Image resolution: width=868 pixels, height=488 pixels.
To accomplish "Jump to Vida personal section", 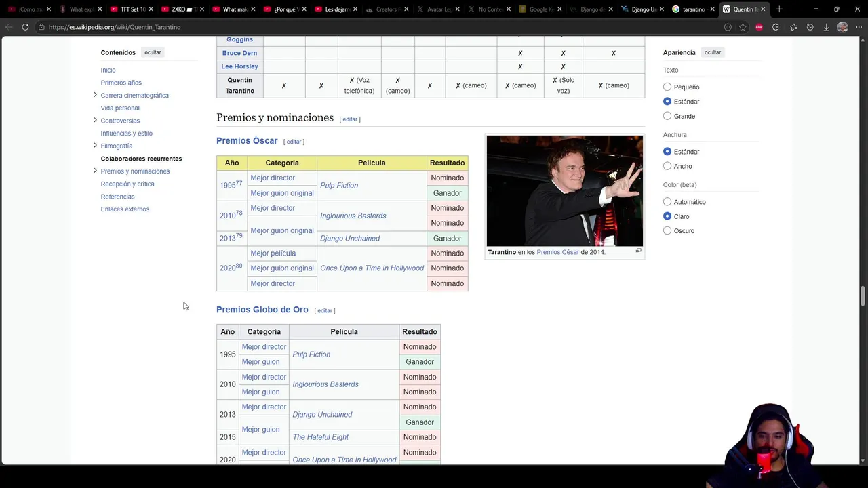I will point(120,108).
